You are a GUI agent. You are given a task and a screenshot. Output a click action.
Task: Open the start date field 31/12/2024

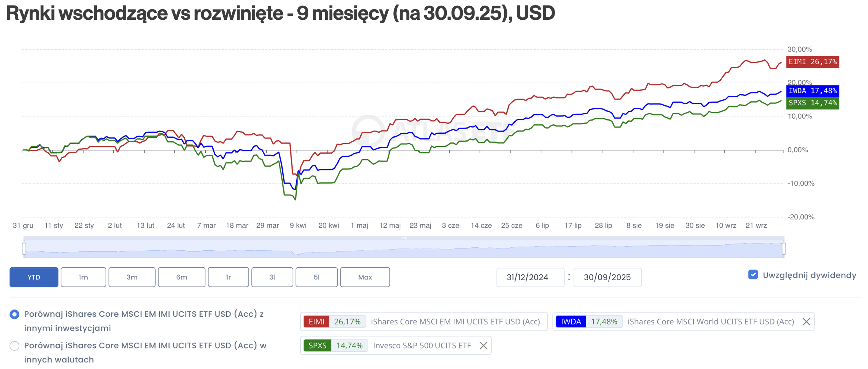(x=530, y=277)
